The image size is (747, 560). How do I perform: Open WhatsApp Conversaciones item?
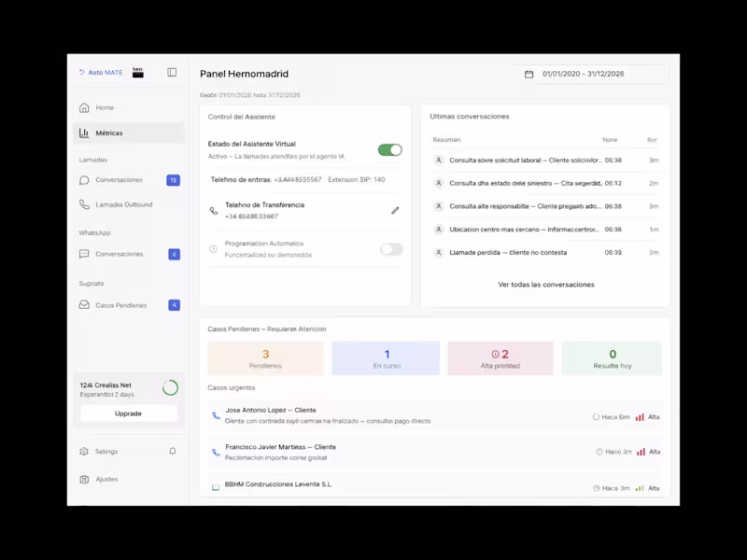(x=129, y=254)
